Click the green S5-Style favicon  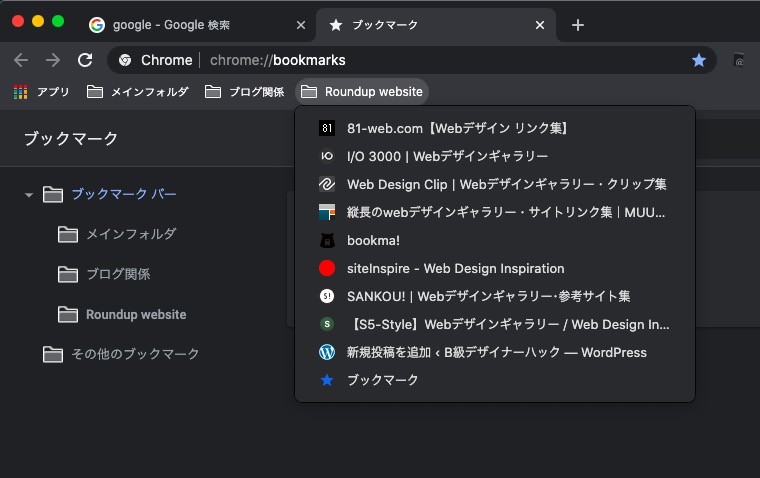[327, 324]
